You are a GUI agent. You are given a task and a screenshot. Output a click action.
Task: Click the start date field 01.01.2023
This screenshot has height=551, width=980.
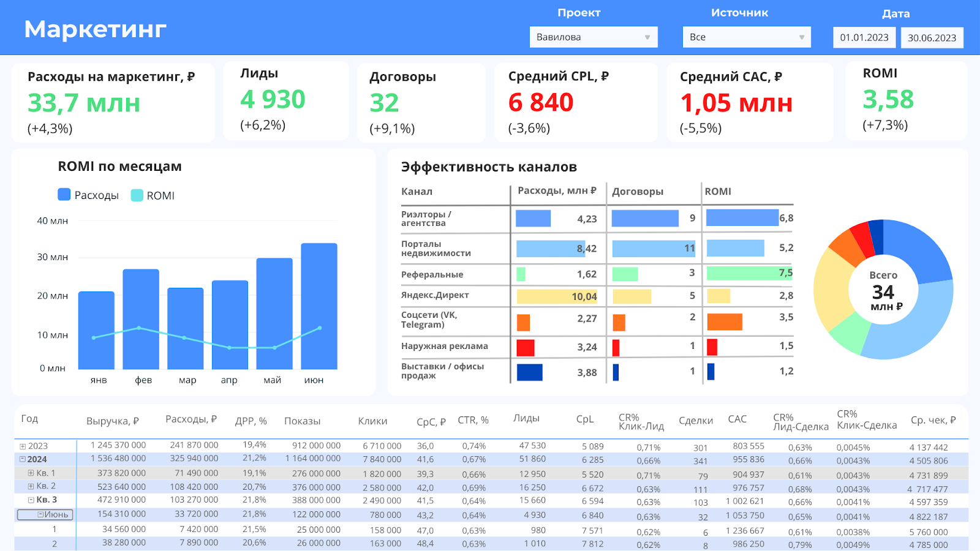(864, 37)
